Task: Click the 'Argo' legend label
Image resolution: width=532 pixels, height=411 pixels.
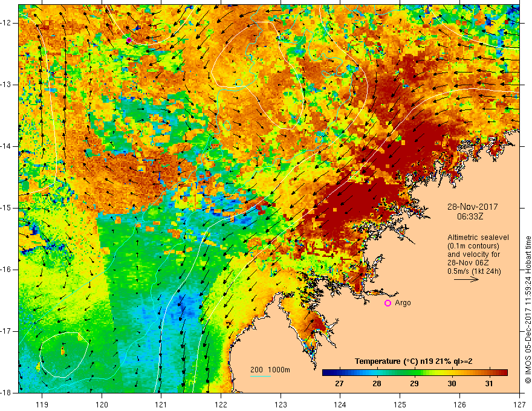Action: point(403,303)
